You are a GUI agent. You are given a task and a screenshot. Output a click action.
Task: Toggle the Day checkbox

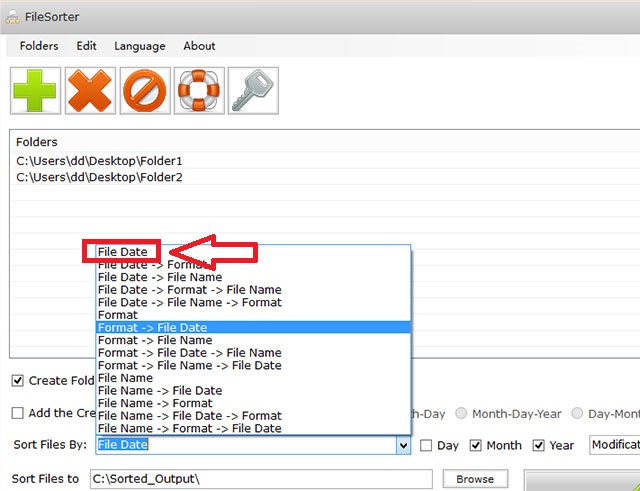(426, 445)
